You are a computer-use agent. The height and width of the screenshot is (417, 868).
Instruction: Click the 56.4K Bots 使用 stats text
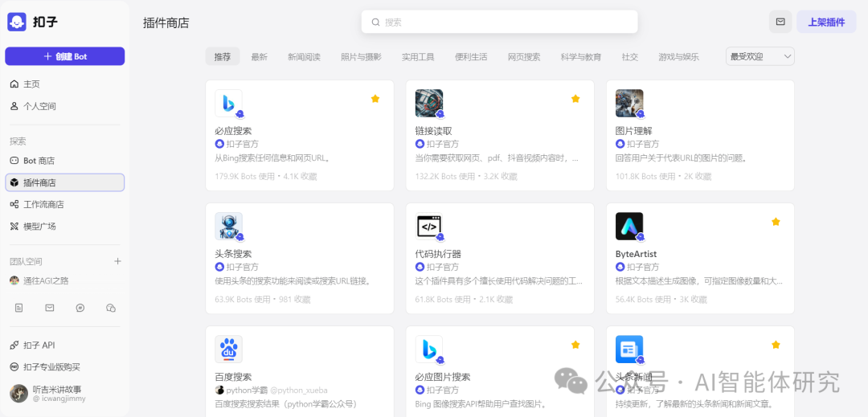point(643,299)
